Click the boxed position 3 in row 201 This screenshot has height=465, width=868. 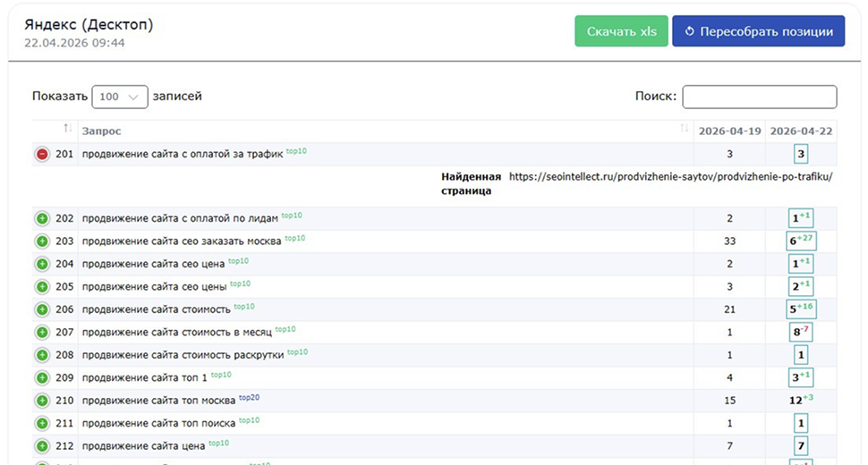pyautogui.click(x=801, y=154)
